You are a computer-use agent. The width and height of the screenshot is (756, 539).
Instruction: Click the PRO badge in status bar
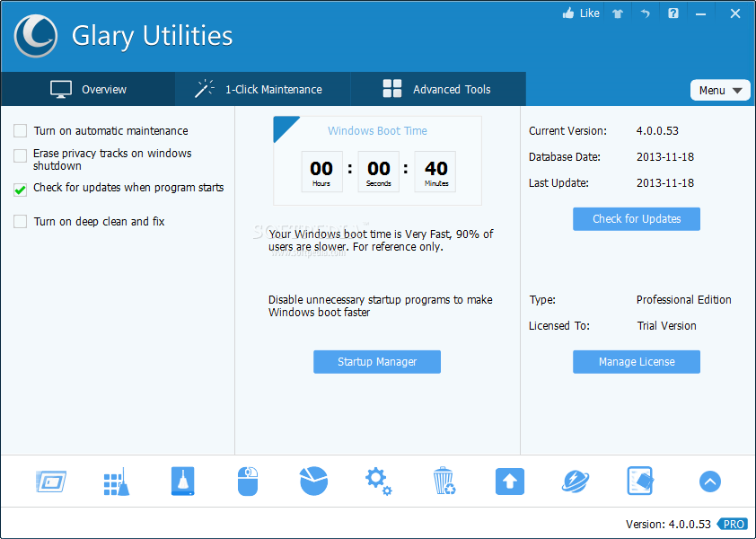click(x=733, y=524)
